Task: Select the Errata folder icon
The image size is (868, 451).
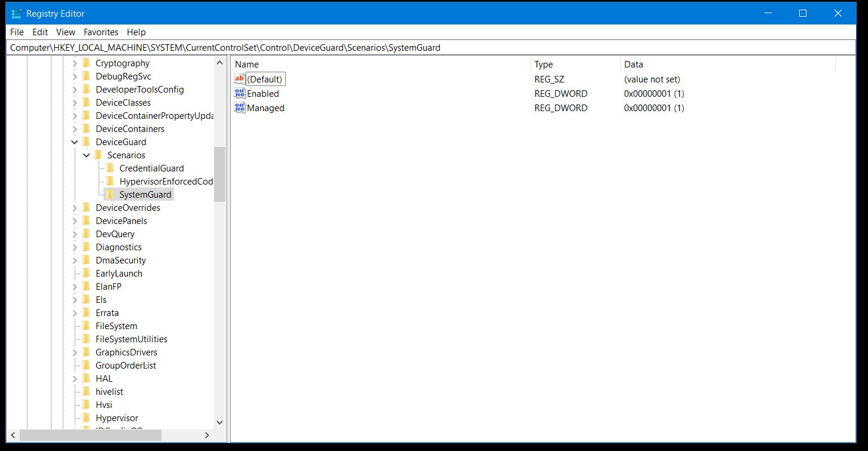Action: point(86,313)
